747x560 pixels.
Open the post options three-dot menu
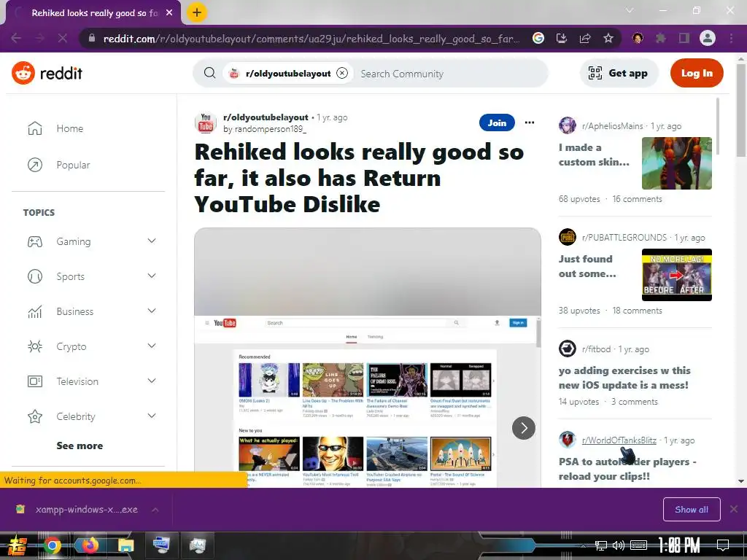pos(530,122)
